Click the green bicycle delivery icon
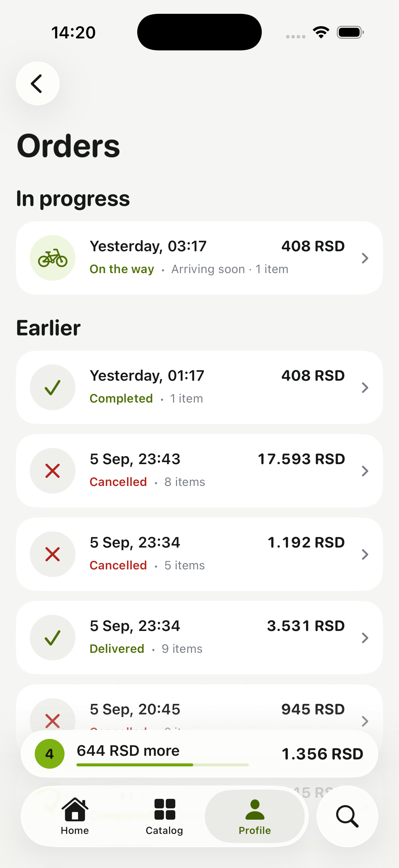 pos(53,258)
